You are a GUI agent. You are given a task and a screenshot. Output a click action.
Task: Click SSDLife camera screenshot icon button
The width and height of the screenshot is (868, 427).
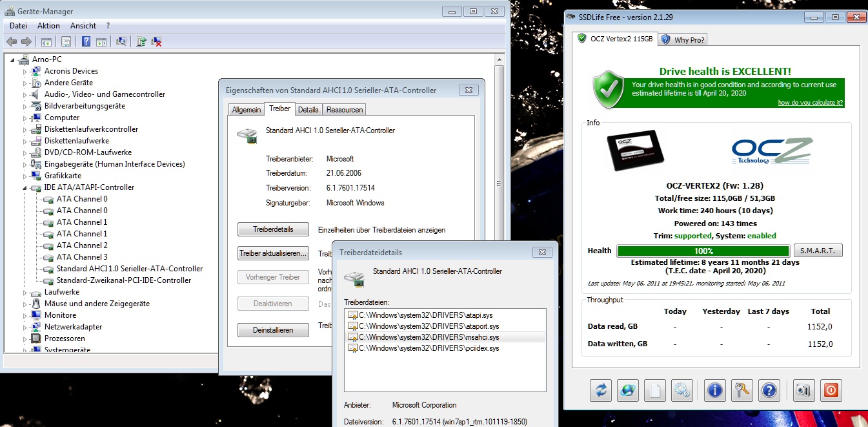coord(803,390)
